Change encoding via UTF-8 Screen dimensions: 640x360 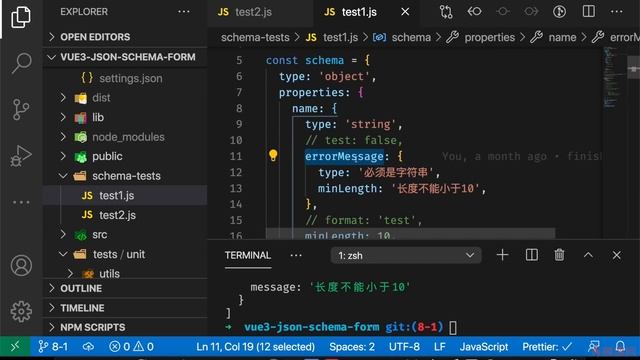tap(404, 347)
